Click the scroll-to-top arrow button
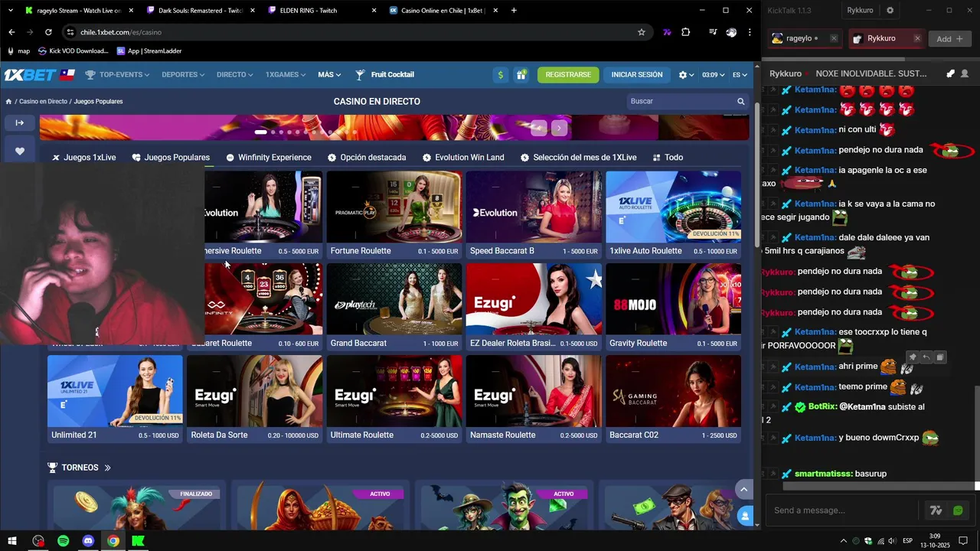980x551 pixels. coord(743,489)
